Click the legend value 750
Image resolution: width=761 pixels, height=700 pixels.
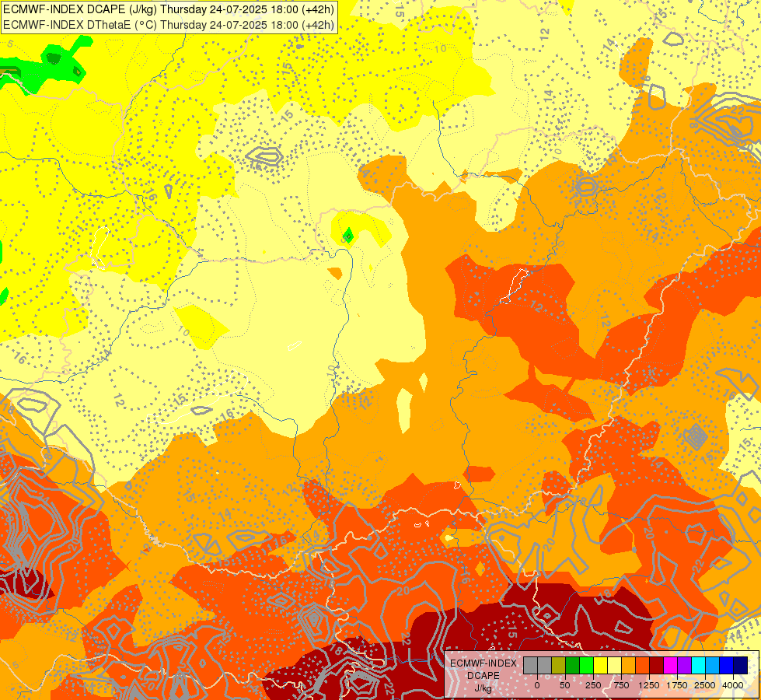click(x=621, y=685)
